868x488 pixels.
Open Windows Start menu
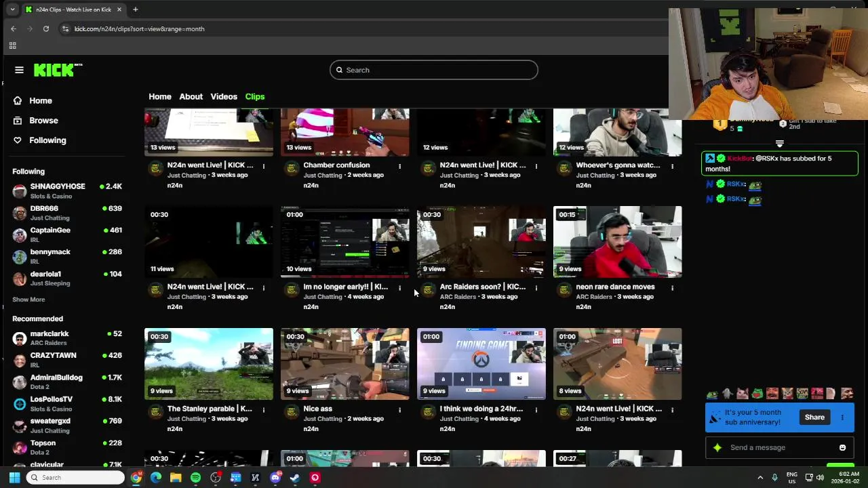(x=14, y=478)
